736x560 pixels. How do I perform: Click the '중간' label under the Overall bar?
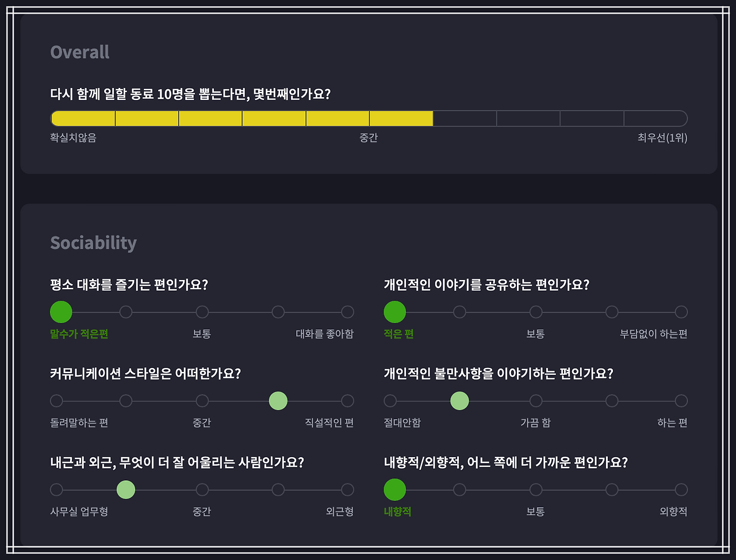pyautogui.click(x=369, y=138)
